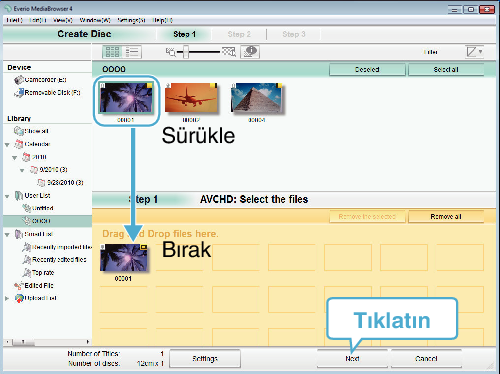Collapse the Calendar tree node
Viewport: 500px width, 374px height.
7,145
